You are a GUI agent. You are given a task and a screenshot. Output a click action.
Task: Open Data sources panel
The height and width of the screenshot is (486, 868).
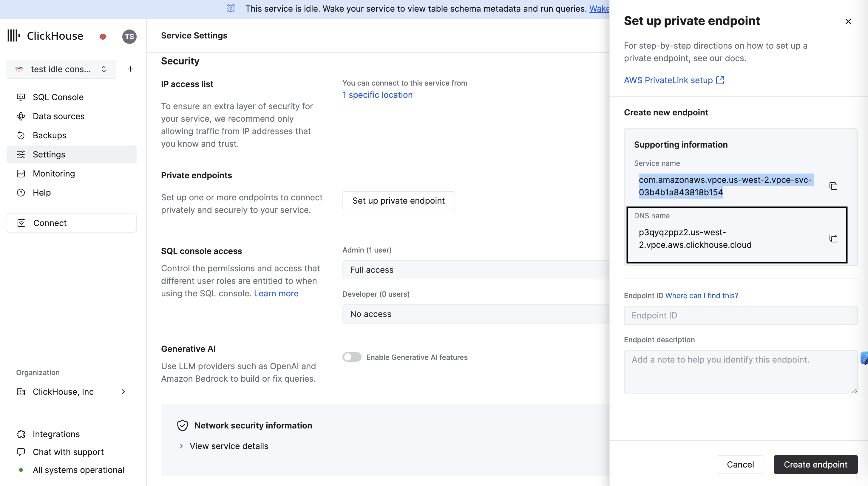point(59,116)
